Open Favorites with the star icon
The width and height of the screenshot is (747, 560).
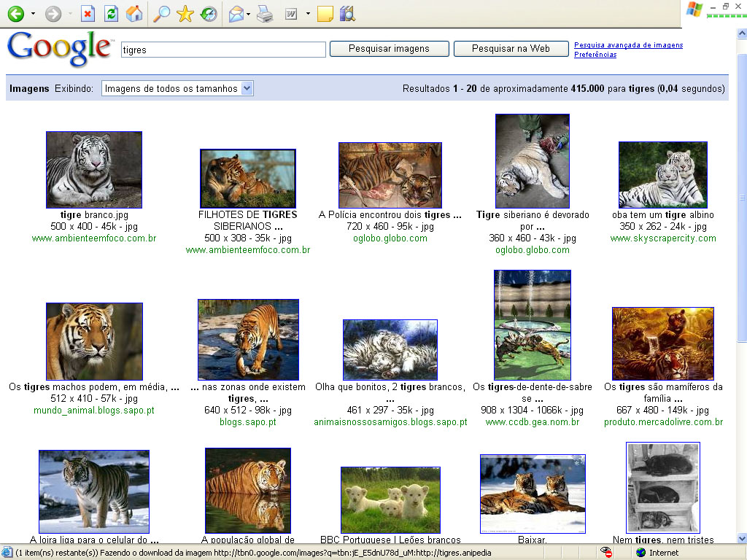pos(185,14)
